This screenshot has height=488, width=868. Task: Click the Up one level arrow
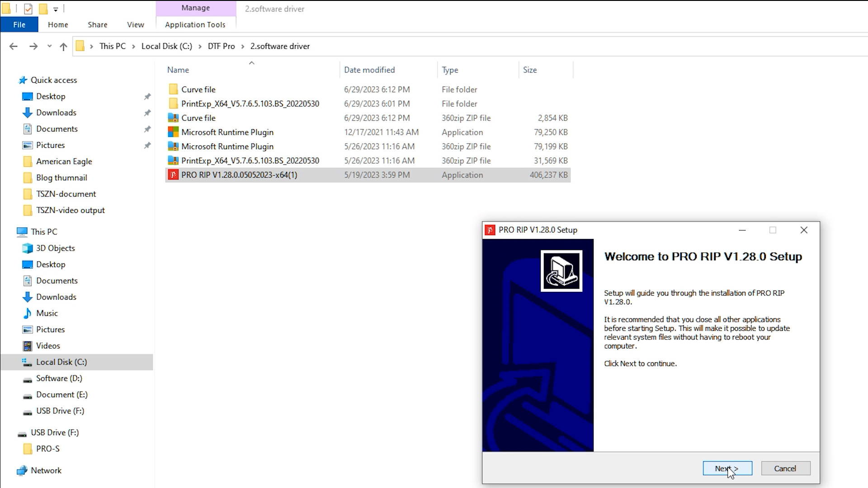pos(63,46)
